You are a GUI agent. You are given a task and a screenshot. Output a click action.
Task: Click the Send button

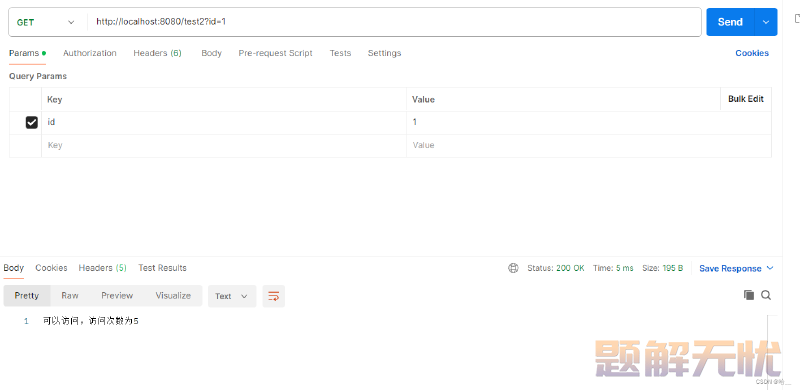[730, 22]
